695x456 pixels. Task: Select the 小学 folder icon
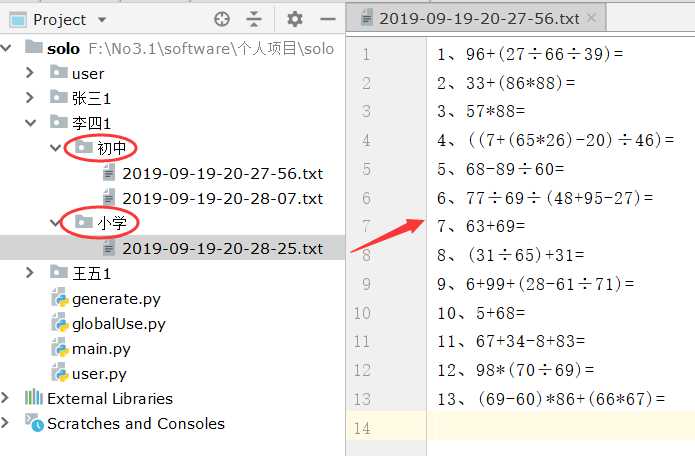84,221
